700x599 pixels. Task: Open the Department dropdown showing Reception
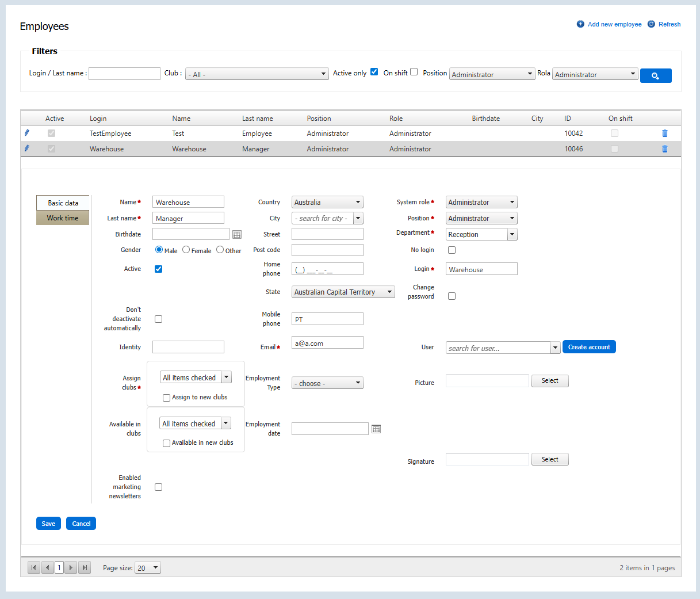point(512,235)
